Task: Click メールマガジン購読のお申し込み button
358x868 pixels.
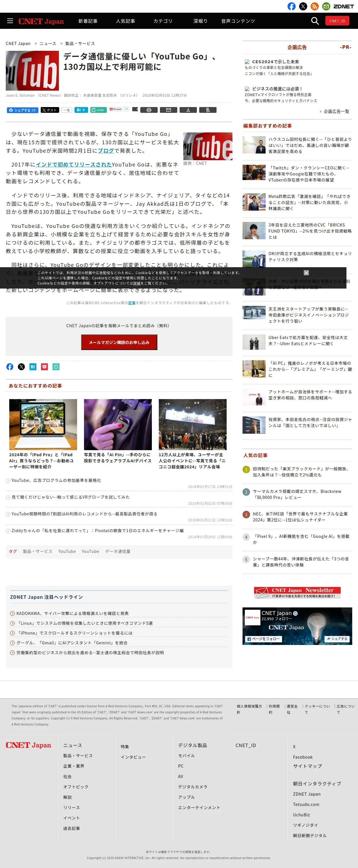Action: [x=119, y=342]
